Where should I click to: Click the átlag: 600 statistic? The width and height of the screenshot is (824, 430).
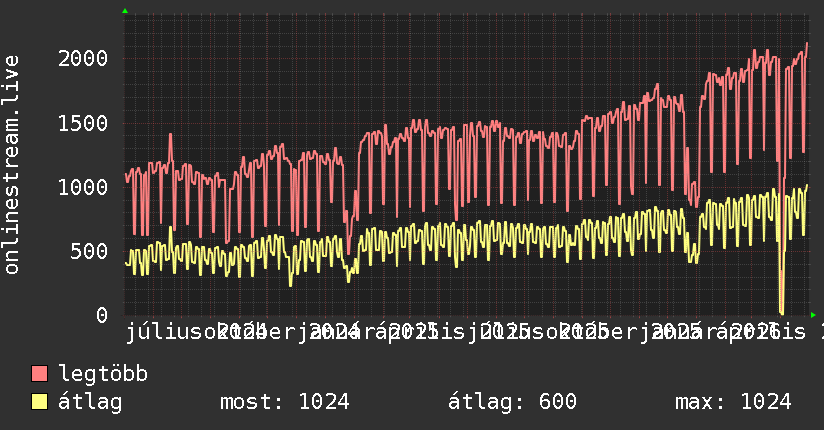click(512, 402)
